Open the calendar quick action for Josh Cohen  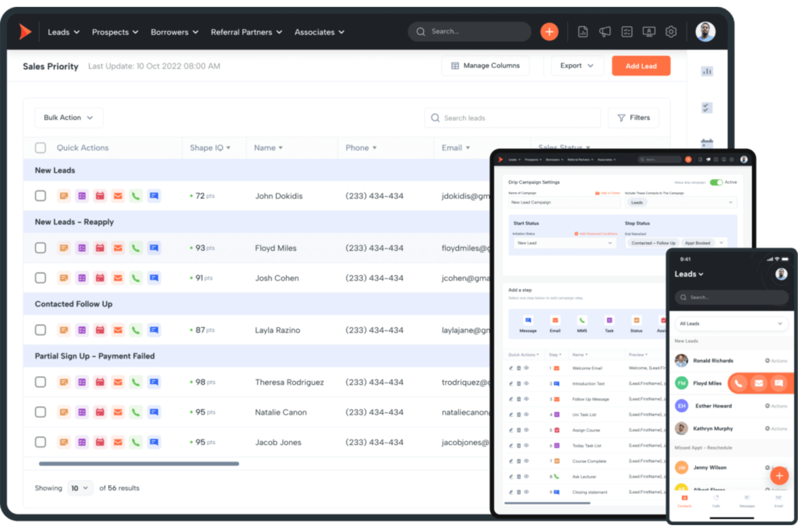coord(100,278)
